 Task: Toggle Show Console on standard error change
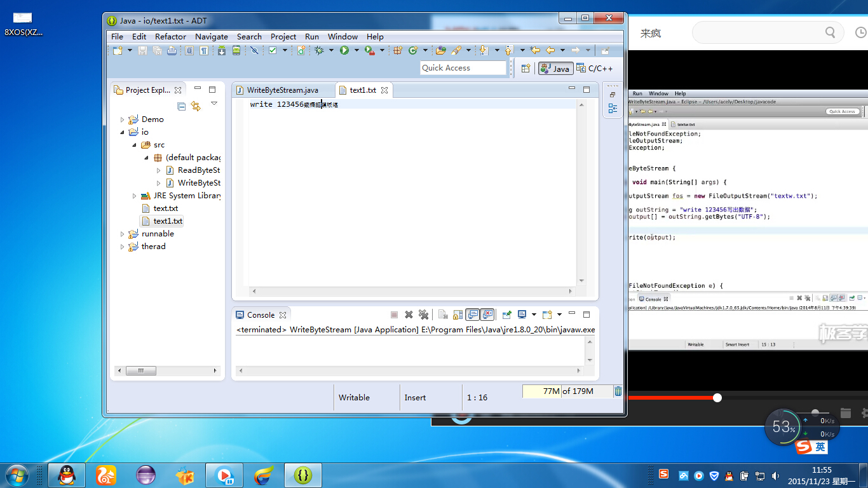pyautogui.click(x=487, y=315)
